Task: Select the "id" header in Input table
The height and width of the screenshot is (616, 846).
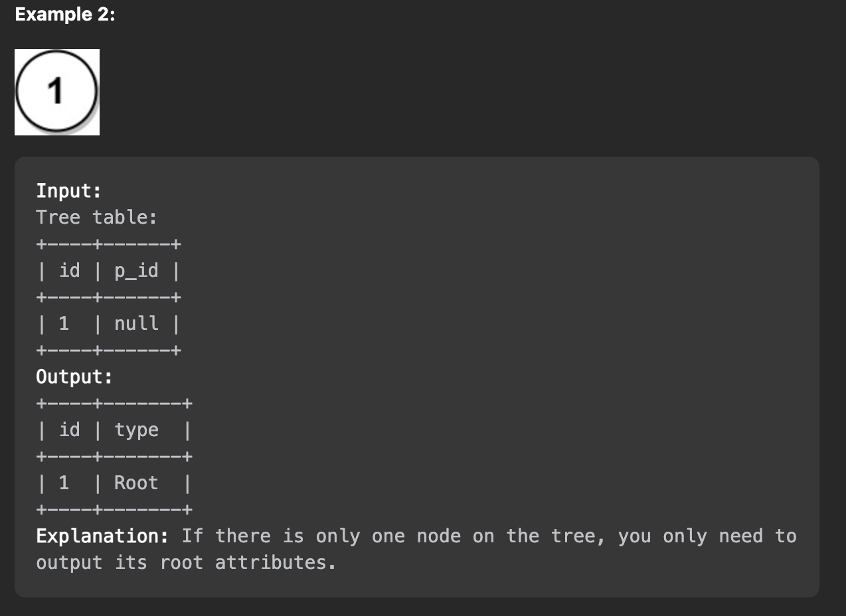Action: tap(69, 271)
